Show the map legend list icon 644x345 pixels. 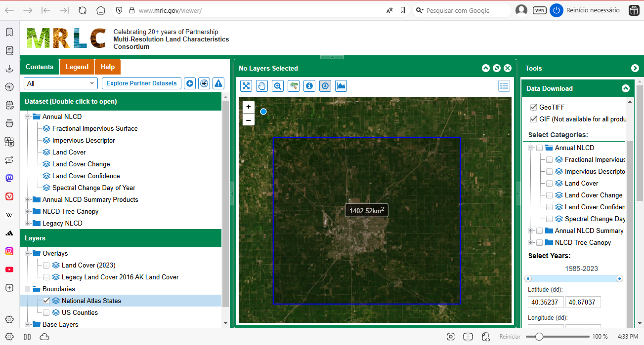tap(504, 86)
